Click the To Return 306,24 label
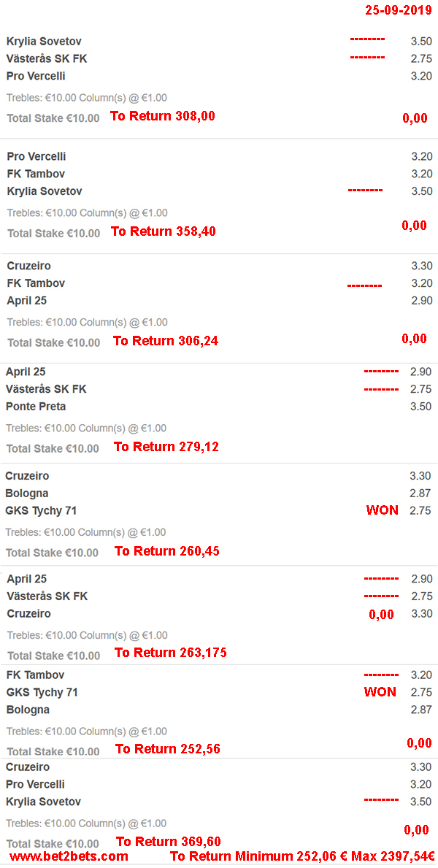The height and width of the screenshot is (868, 438). coord(166,341)
